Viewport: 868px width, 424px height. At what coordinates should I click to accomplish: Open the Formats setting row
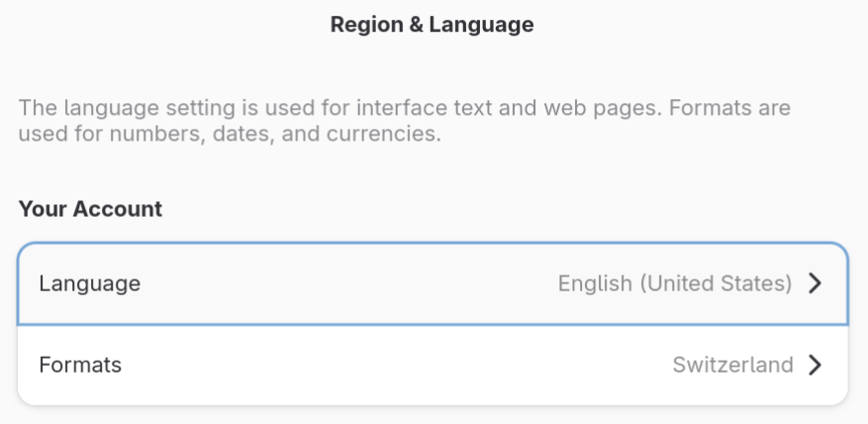pos(433,365)
